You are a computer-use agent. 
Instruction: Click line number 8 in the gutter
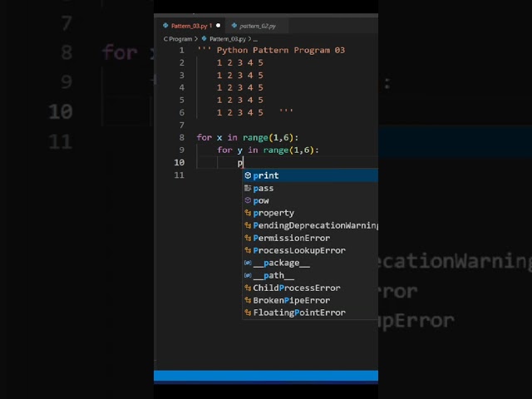click(182, 137)
